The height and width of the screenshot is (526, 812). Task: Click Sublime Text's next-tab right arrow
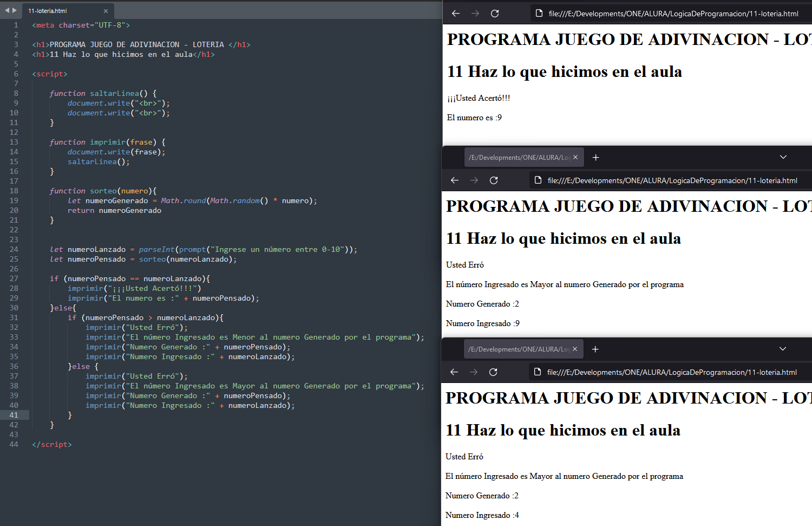click(x=15, y=10)
